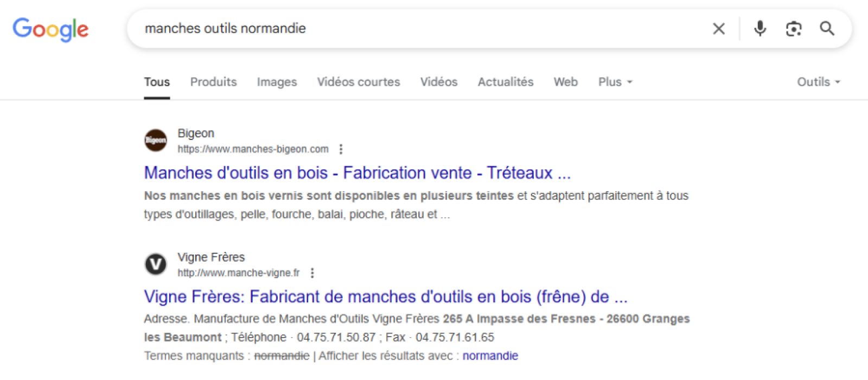This screenshot has width=868, height=380.
Task: Switch to the Images tab
Action: (x=277, y=82)
